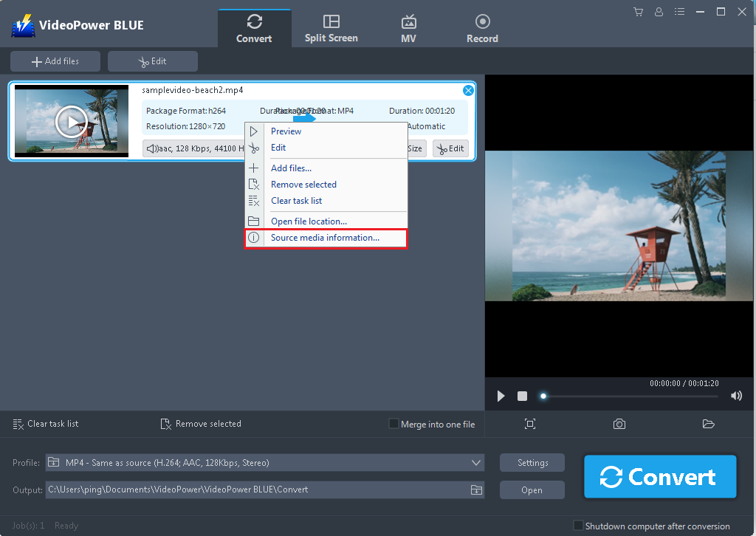Enable Merge into one file
756x536 pixels.
coord(394,424)
